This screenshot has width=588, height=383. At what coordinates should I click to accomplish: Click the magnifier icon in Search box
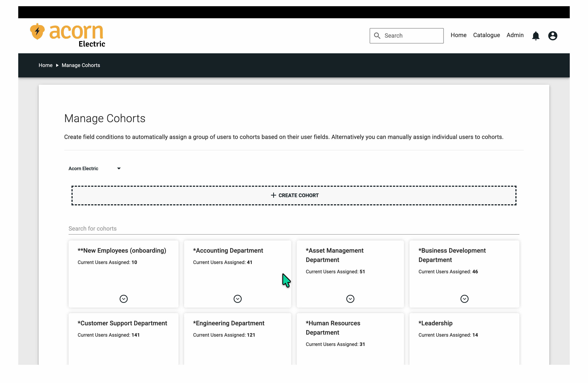377,36
